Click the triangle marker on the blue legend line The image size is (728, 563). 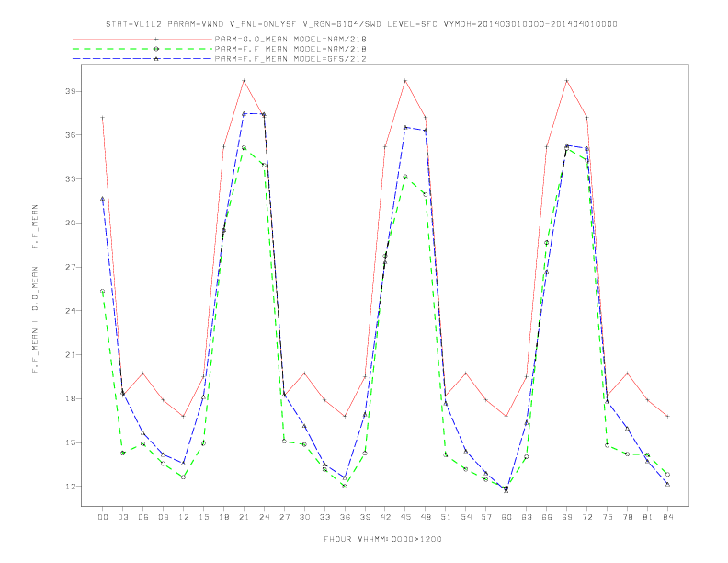156,59
